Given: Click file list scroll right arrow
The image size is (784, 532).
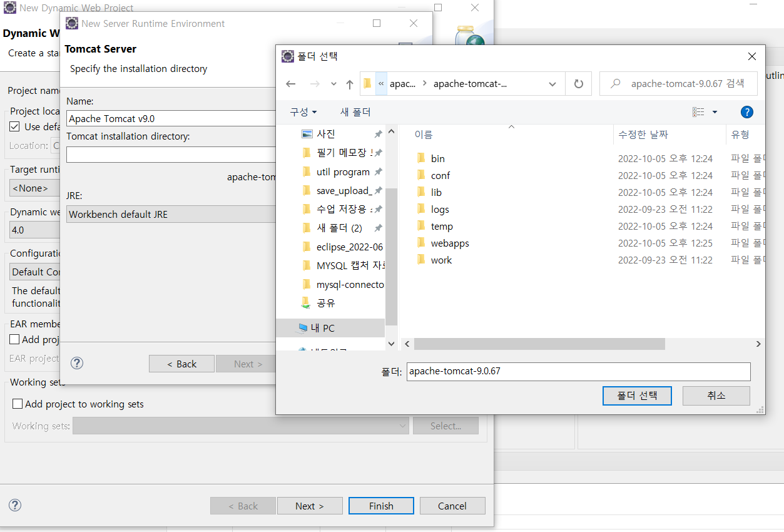Looking at the screenshot, I should pyautogui.click(x=758, y=344).
